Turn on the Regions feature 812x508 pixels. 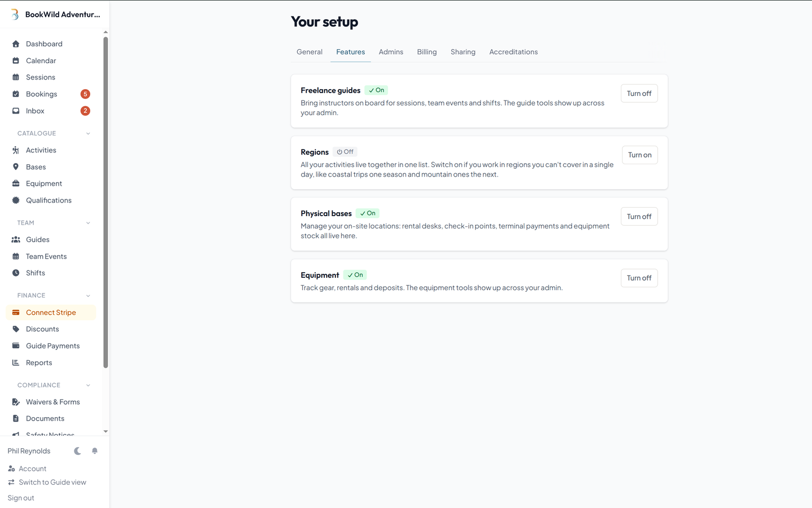click(x=639, y=155)
